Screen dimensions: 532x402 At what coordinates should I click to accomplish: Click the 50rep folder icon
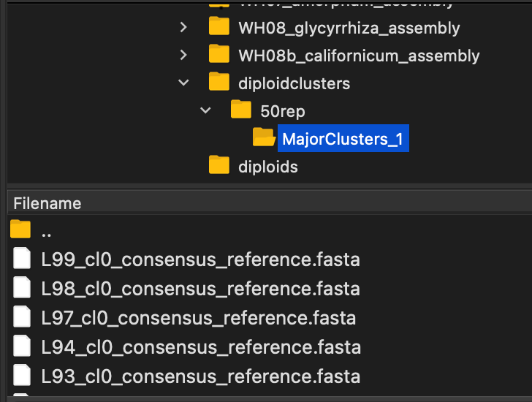(240, 110)
